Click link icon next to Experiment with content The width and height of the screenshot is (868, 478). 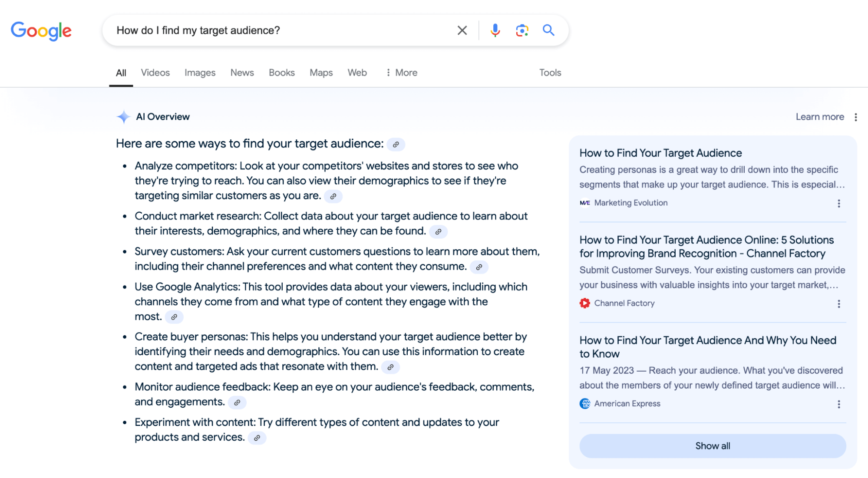click(x=257, y=438)
